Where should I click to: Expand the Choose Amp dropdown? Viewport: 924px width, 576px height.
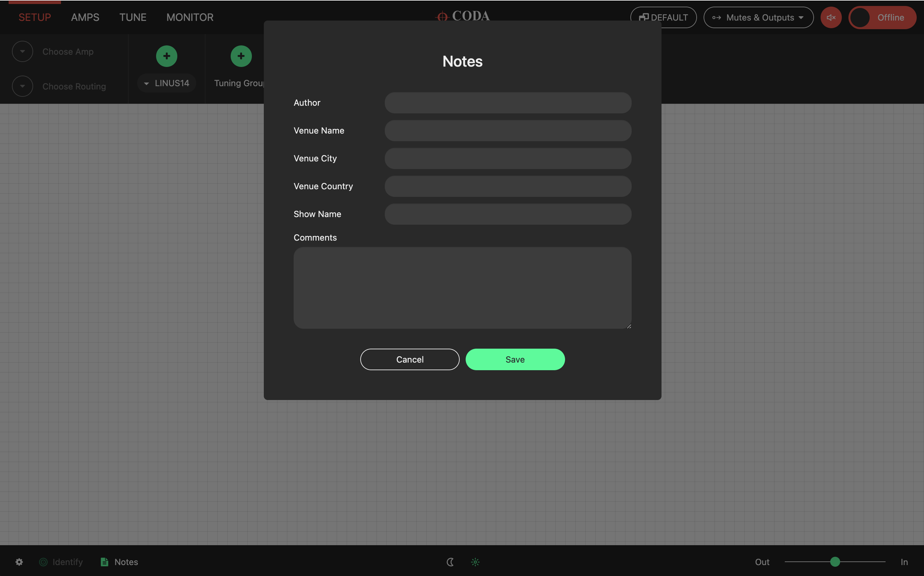(23, 51)
